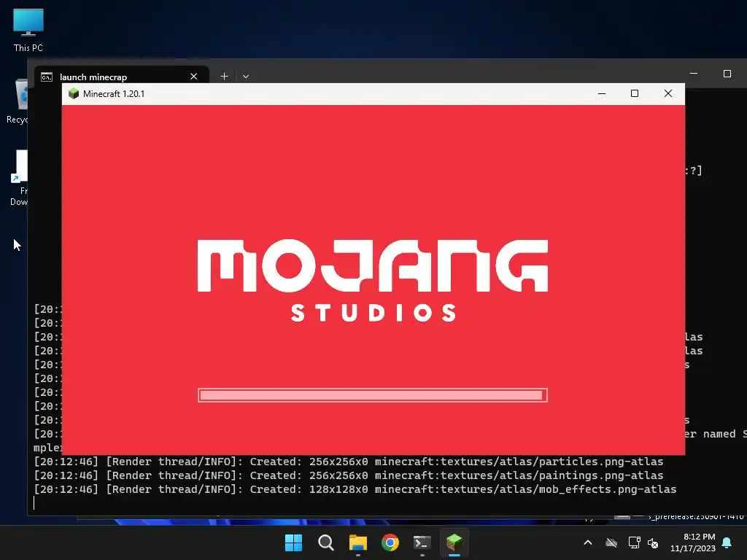Click the mob_effects.png-atlas log line
This screenshot has width=747, height=560.
pos(355,489)
